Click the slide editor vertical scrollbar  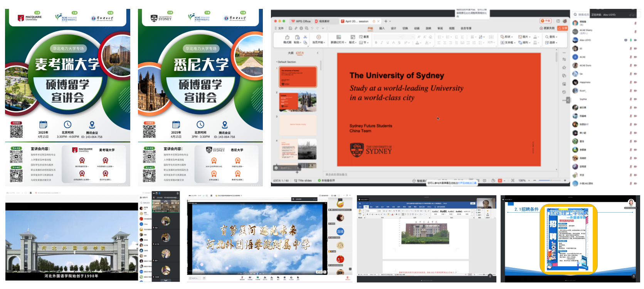557,58
